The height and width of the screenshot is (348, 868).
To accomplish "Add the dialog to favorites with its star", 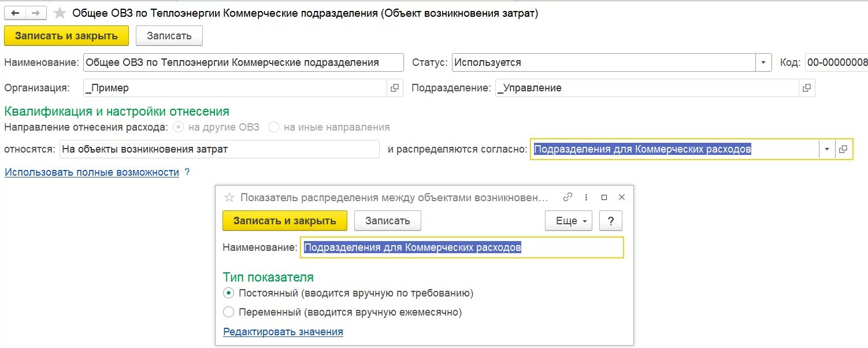I will click(229, 197).
